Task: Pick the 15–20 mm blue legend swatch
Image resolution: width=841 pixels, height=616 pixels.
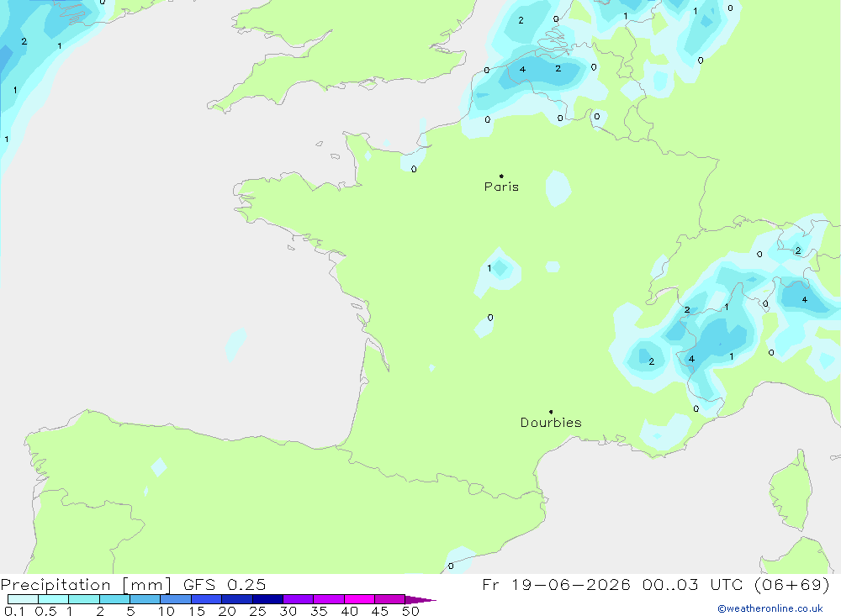Action: [x=207, y=599]
